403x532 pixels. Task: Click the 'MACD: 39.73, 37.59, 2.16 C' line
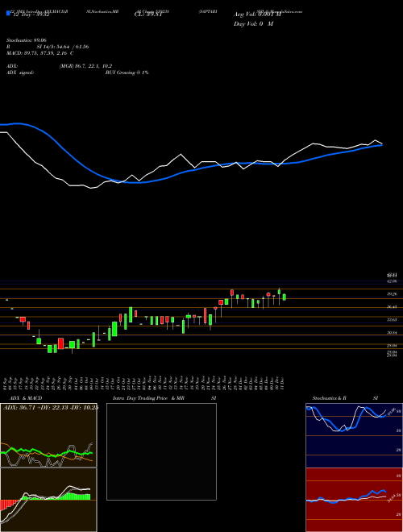[40, 53]
